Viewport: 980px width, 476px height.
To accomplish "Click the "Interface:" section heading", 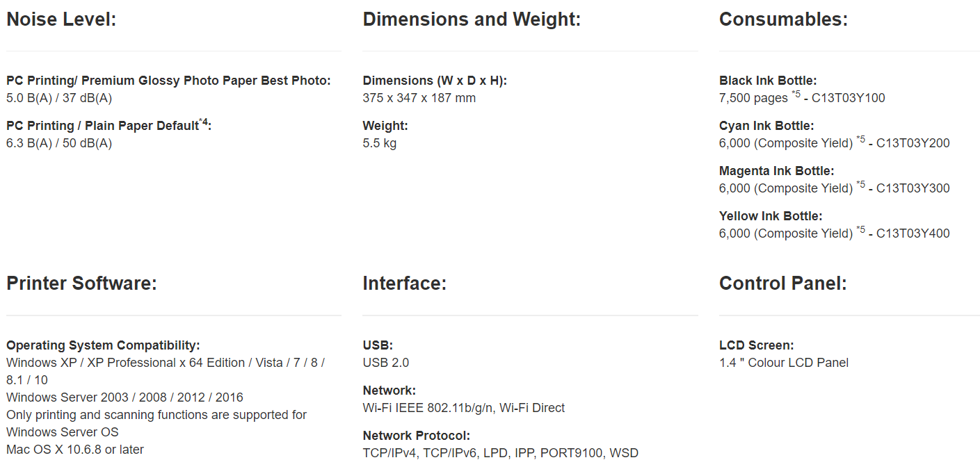I will pyautogui.click(x=404, y=284).
